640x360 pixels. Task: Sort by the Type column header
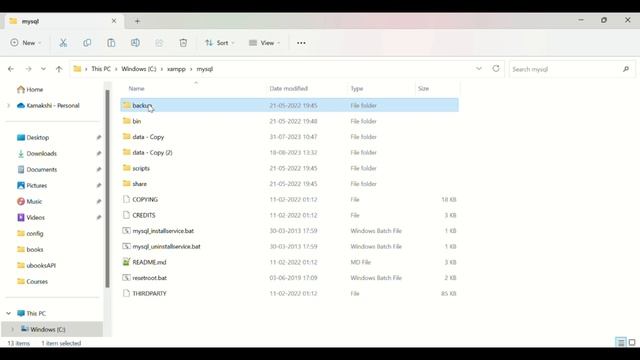357,89
